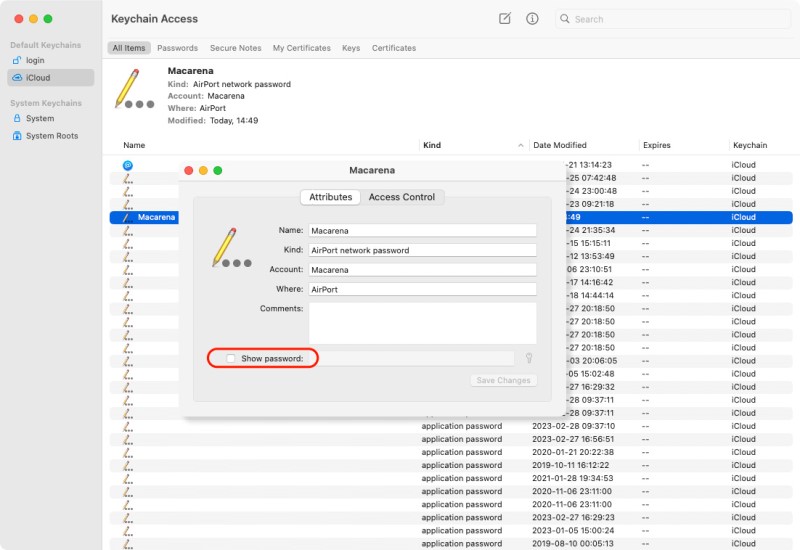Click the Kind field AirPort network password
The height and width of the screenshot is (550, 800).
pos(422,250)
